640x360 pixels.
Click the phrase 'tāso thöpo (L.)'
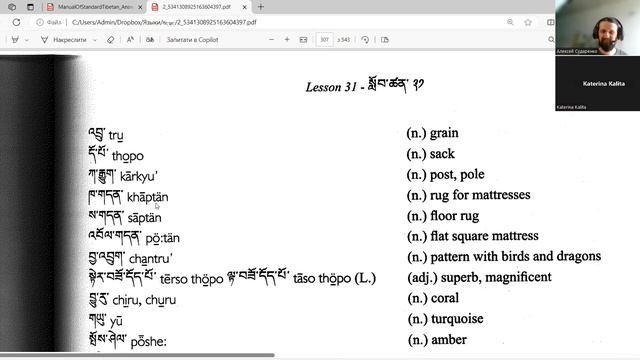334,278
